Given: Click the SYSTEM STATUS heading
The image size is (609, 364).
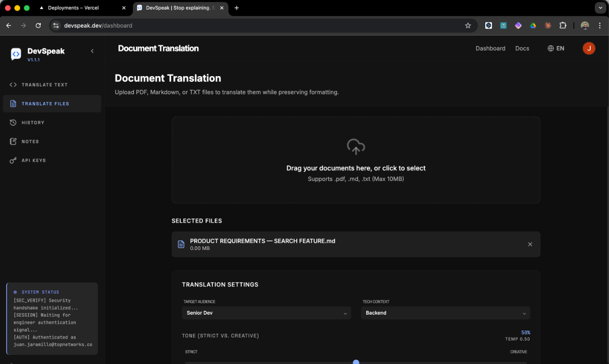Looking at the screenshot, I should [x=40, y=292].
